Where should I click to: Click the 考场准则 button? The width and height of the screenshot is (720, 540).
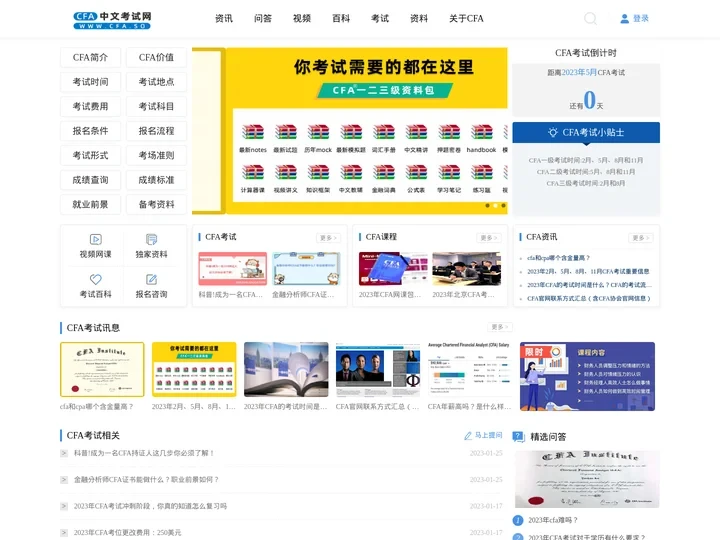pos(157,155)
